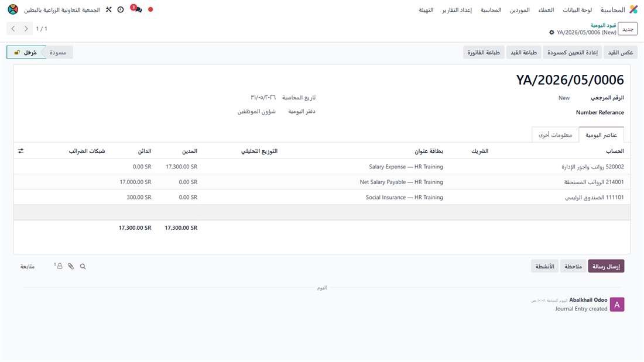
Task: Click تاريخ المحاسبة date value
Action: pyautogui.click(x=263, y=98)
